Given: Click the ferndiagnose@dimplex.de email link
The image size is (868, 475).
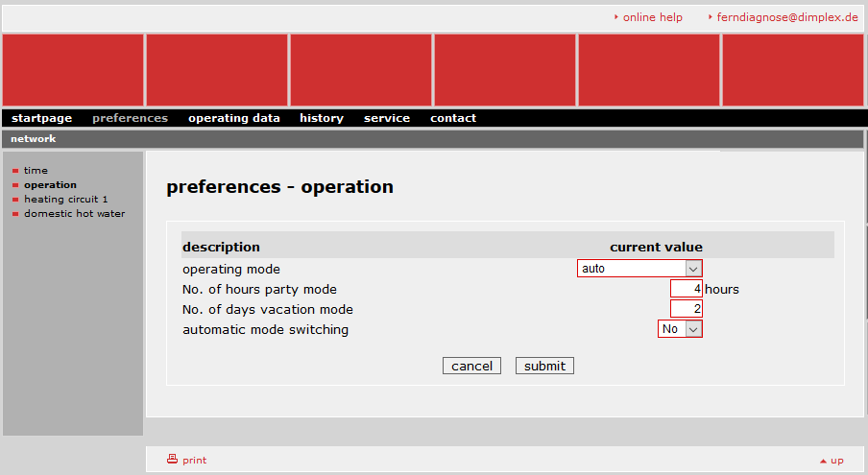Looking at the screenshot, I should point(787,17).
